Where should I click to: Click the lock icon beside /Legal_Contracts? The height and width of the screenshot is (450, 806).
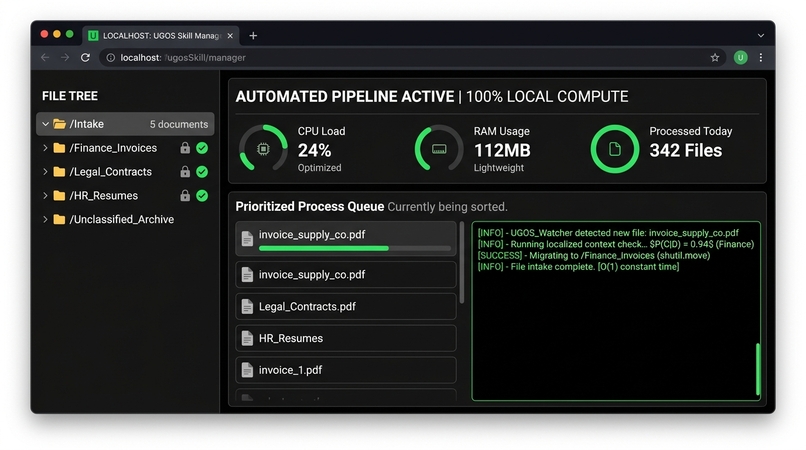(185, 172)
